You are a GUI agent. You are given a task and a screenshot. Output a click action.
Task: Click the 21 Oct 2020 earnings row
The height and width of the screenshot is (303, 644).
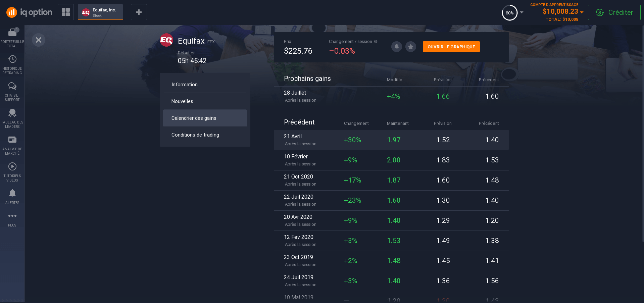391,180
